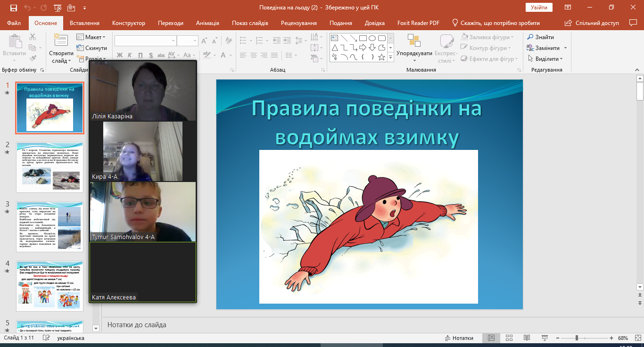This screenshot has width=644, height=347.
Task: Open the Виділити select dropdown
Action: point(545,59)
